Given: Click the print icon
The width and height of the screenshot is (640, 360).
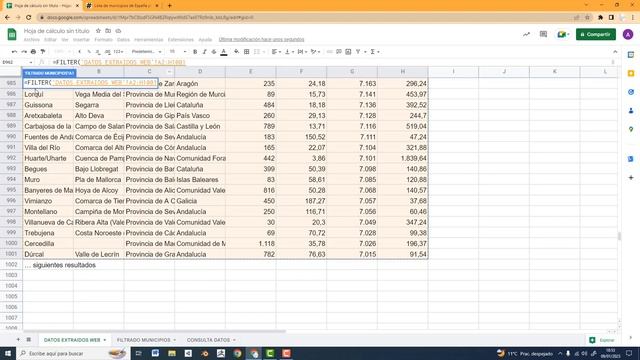Looking at the screenshot, I should tap(33, 52).
